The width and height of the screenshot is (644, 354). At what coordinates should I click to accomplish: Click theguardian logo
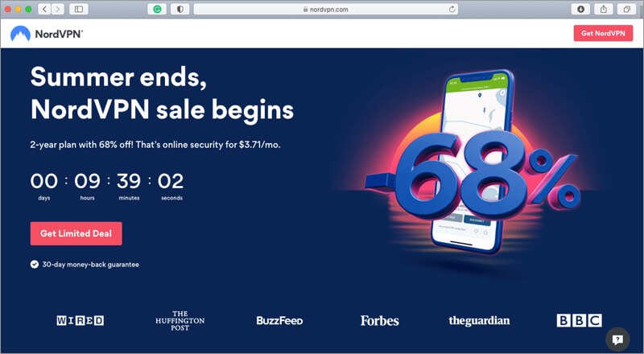(479, 320)
